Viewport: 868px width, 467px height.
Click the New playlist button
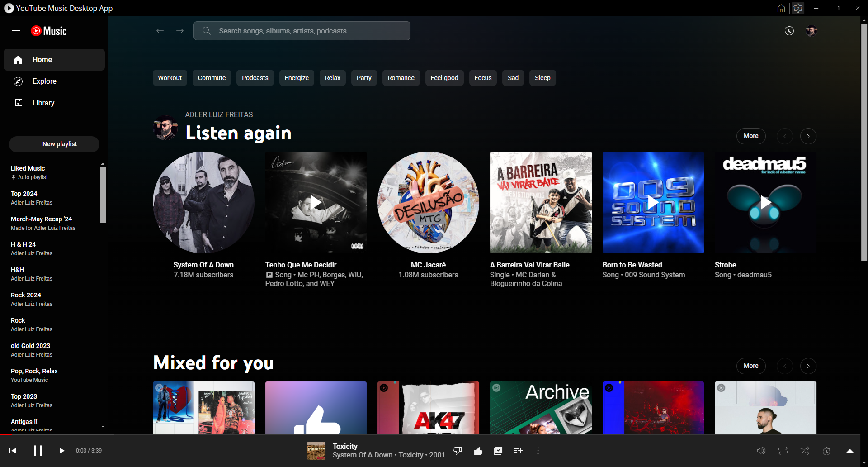54,144
